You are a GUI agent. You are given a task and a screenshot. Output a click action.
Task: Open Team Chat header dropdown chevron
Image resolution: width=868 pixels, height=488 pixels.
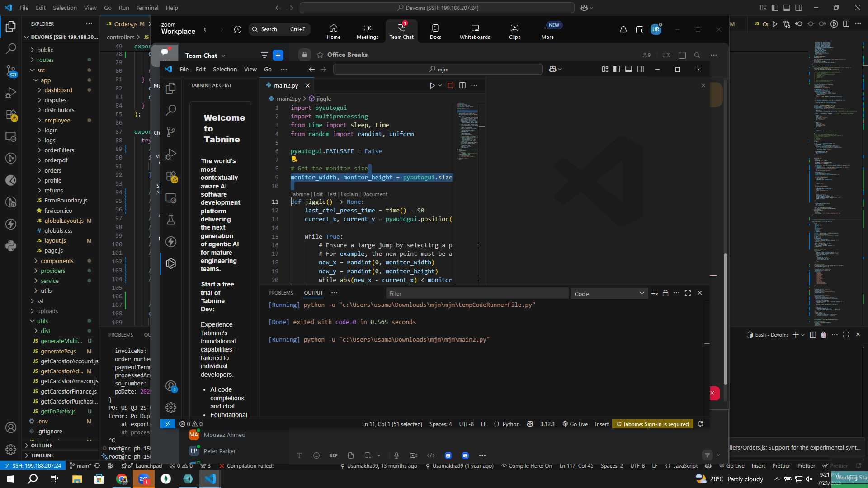pyautogui.click(x=223, y=56)
